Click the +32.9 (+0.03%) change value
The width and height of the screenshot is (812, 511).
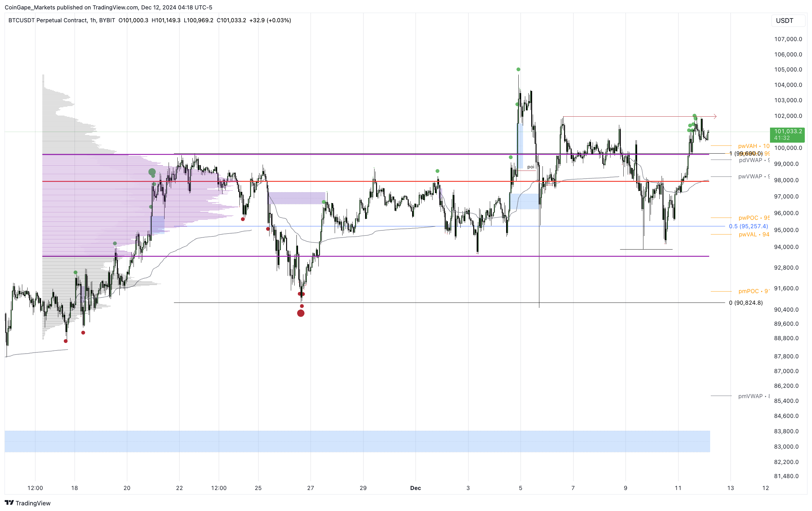point(270,20)
